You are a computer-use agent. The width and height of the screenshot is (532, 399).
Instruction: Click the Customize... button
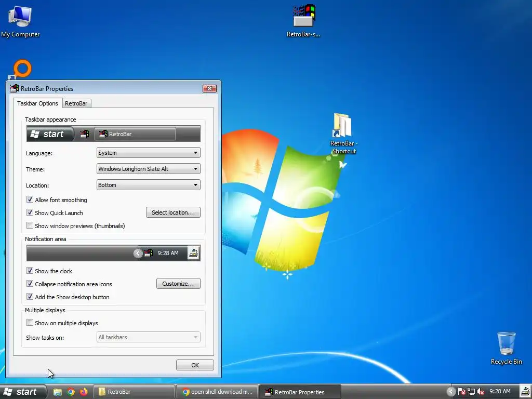178,284
